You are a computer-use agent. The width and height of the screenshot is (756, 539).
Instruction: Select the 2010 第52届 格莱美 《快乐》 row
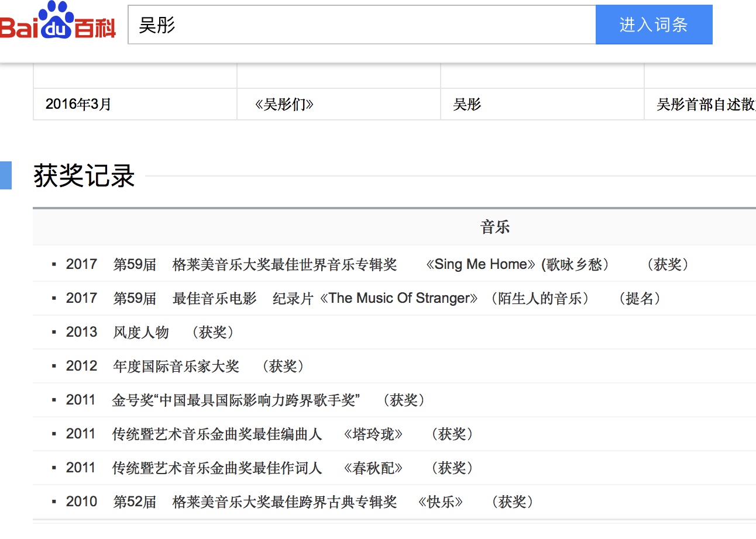click(x=394, y=502)
